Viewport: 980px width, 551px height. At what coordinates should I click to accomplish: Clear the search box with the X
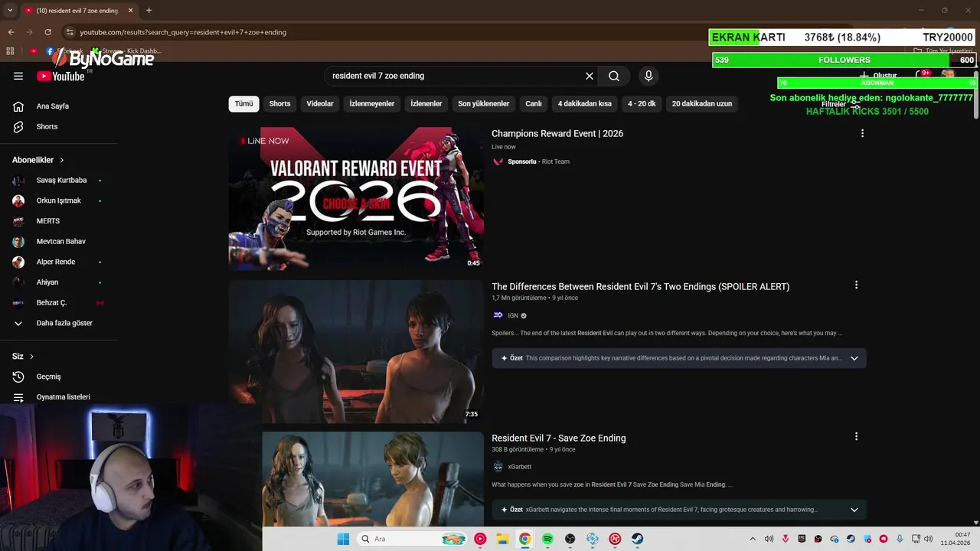(590, 76)
